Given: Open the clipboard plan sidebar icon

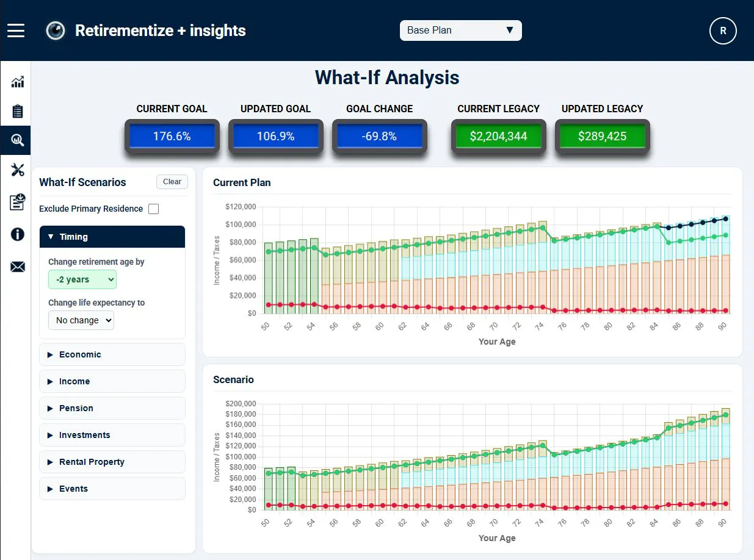Looking at the screenshot, I should 18,111.
